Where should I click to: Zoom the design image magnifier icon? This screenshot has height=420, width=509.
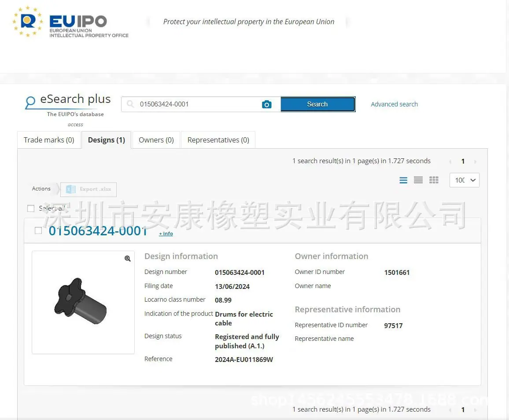pyautogui.click(x=128, y=259)
